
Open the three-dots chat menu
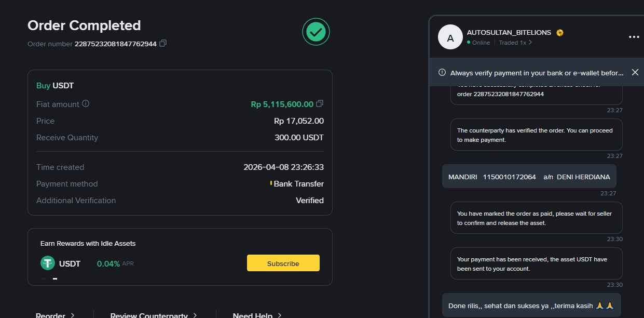634,37
